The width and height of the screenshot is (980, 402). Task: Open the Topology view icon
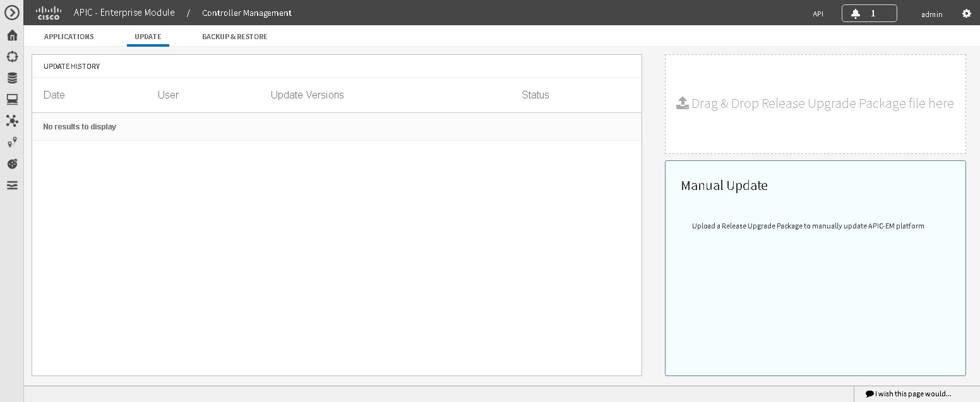click(11, 121)
